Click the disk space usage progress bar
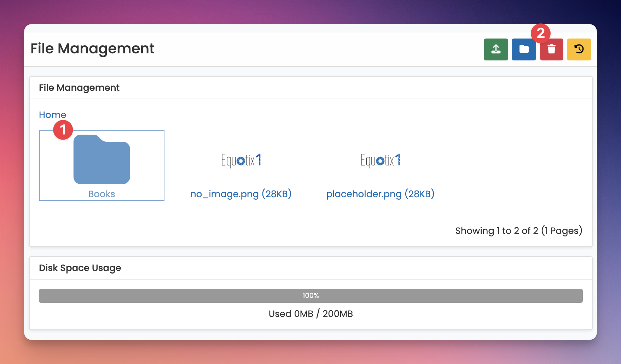621x364 pixels. (310, 296)
